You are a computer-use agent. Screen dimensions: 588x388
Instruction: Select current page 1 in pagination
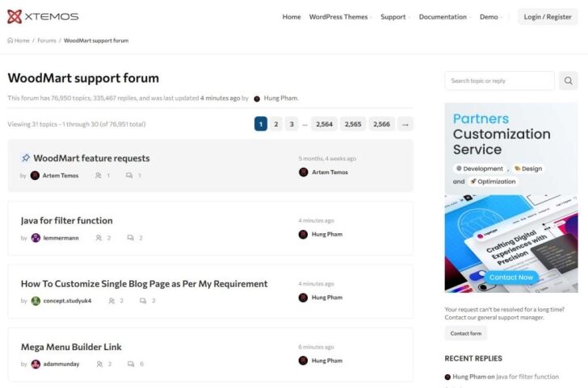click(x=261, y=124)
